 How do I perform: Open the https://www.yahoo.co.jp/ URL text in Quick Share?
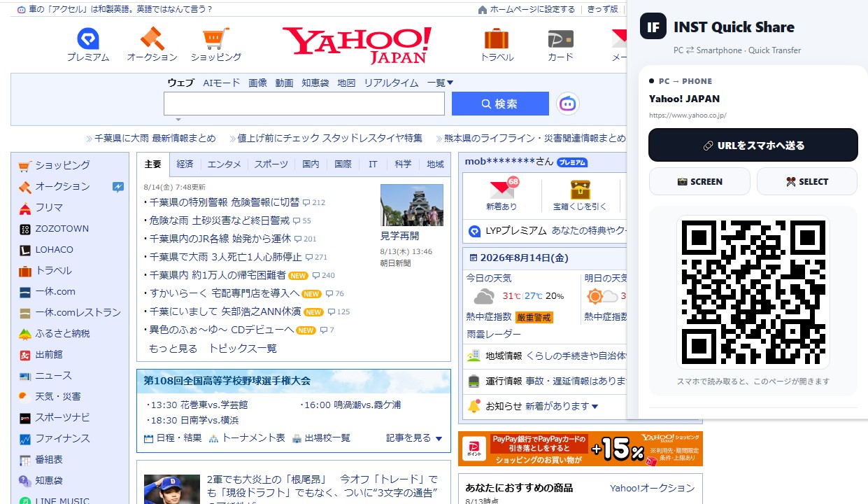(x=688, y=115)
